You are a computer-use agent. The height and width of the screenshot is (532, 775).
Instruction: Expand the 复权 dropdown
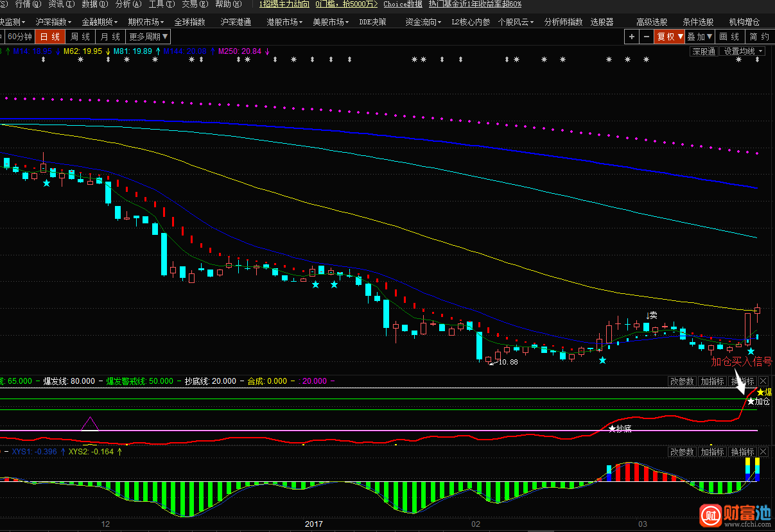click(669, 37)
